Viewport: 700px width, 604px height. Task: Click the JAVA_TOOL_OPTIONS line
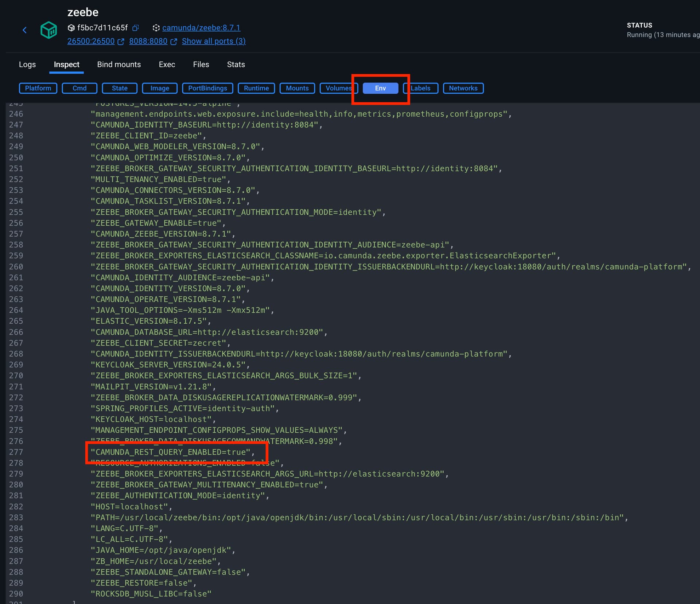pyautogui.click(x=182, y=311)
